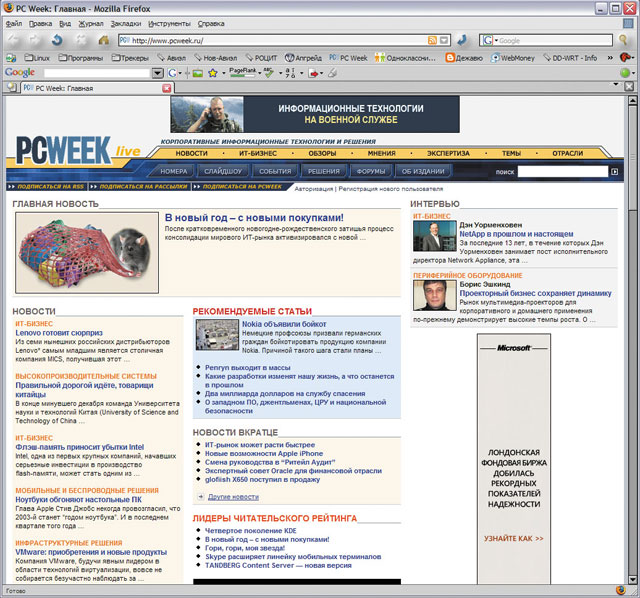Click the Google toolbar search input box
640x598 pixels.
[98, 73]
